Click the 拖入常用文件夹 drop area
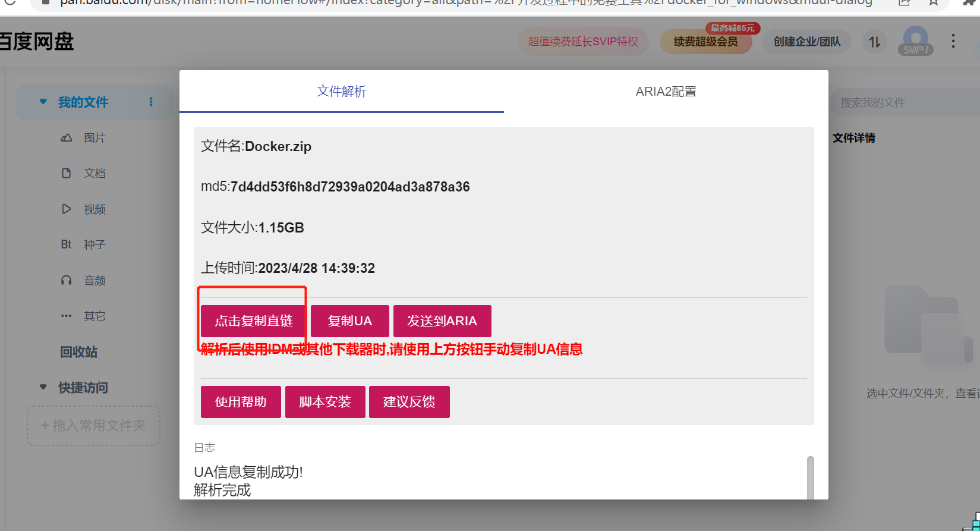 [93, 426]
